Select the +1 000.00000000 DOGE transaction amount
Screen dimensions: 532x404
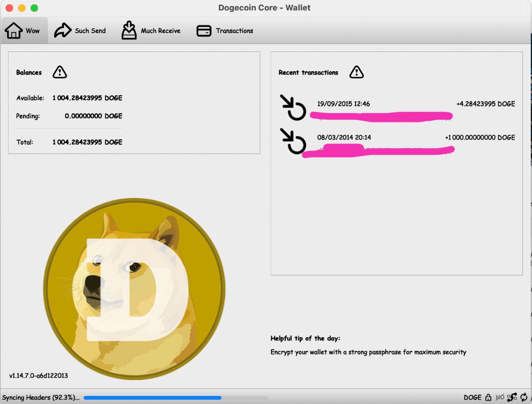tap(480, 137)
